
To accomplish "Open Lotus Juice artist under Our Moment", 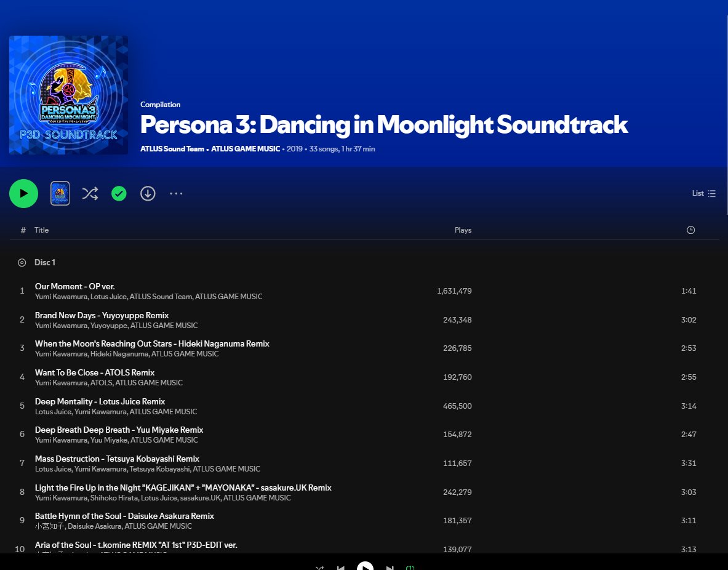I will coord(108,296).
